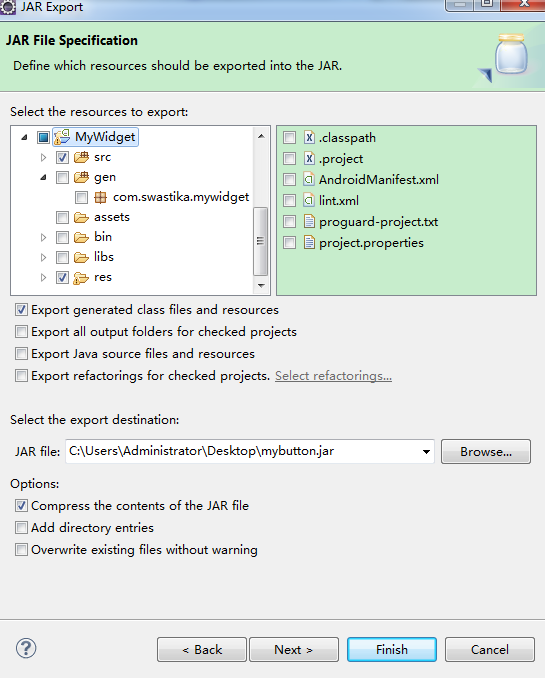
Task: Expand the src folder node
Action: 43,157
